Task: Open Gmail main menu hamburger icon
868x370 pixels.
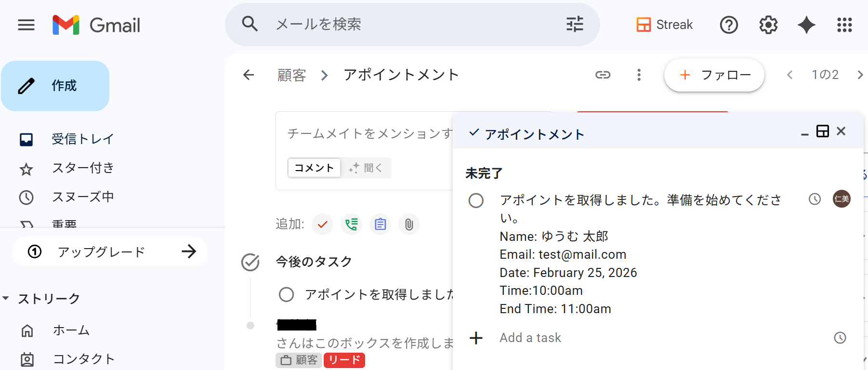Action: (x=26, y=25)
